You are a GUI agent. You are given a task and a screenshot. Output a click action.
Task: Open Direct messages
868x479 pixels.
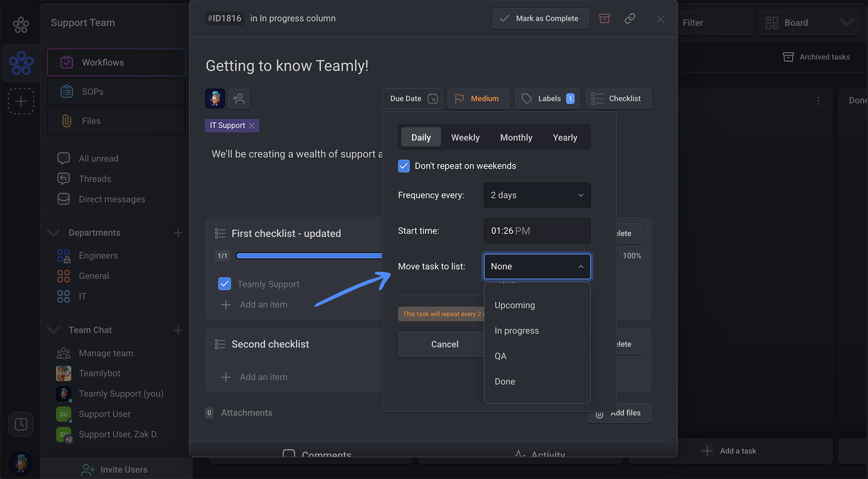tap(112, 199)
